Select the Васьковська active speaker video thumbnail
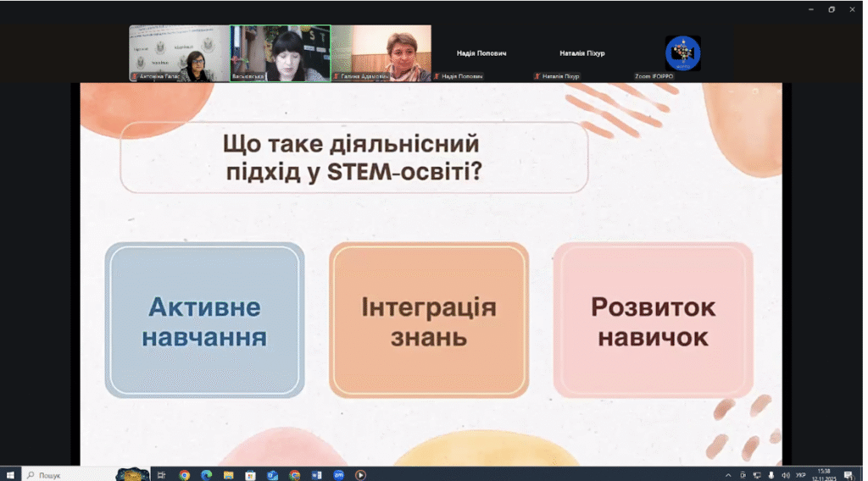This screenshot has width=868, height=481. coord(280,53)
